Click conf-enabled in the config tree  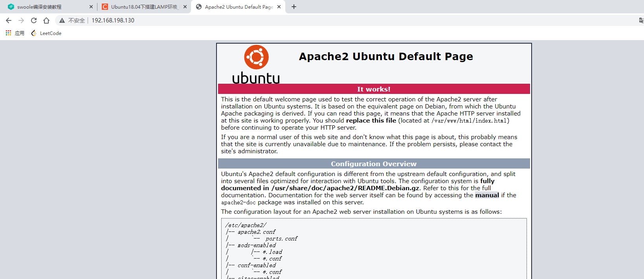pyautogui.click(x=257, y=265)
